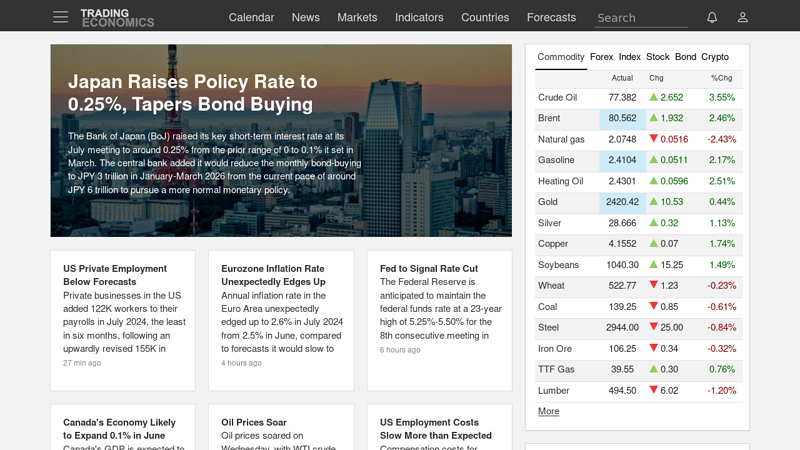
Task: Open the Crude Oil commodity row
Action: click(x=639, y=97)
